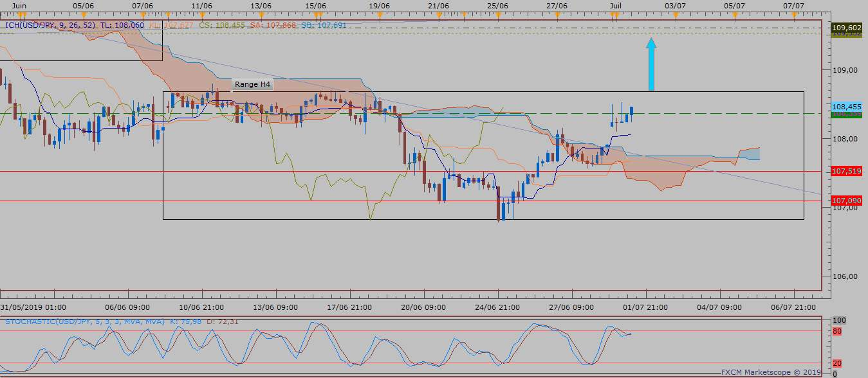This screenshot has height=378, width=868.
Task: Click the 06/06 09:00 time label
Action: click(x=126, y=307)
